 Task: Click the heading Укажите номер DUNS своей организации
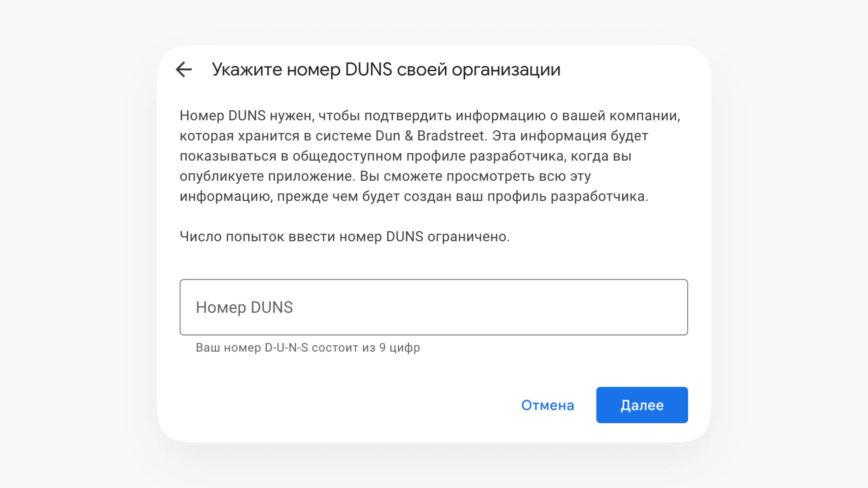tap(386, 70)
